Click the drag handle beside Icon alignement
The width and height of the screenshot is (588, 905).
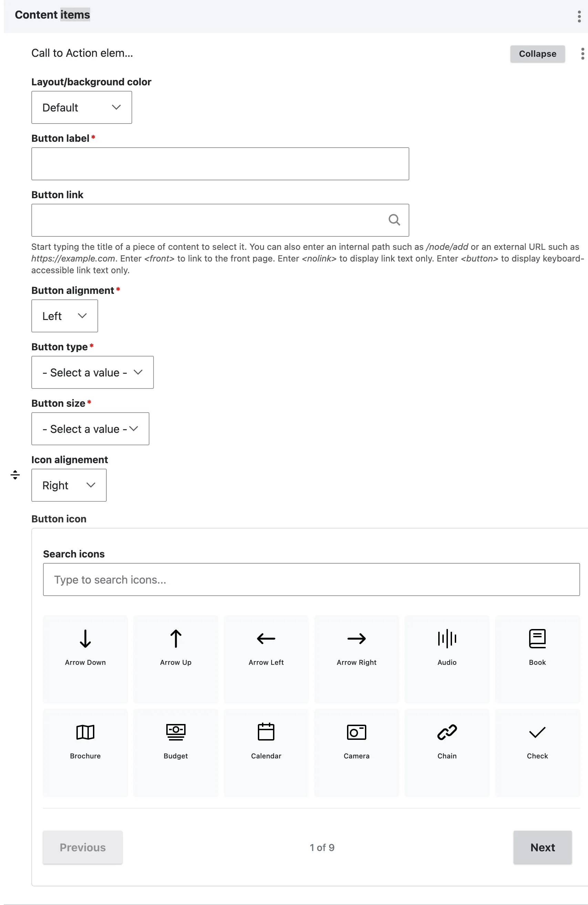(15, 475)
